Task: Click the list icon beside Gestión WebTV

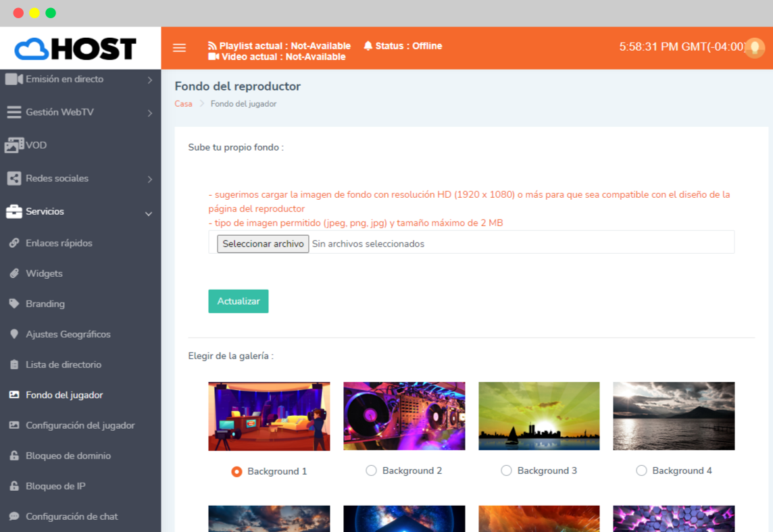Action: [14, 112]
